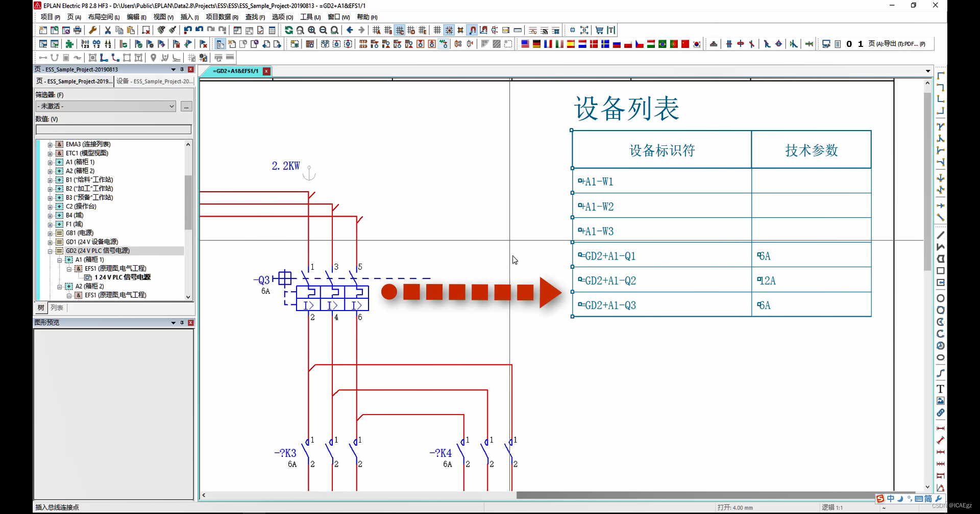Click the shopping cart icon
This screenshot has height=514, width=980.
(x=599, y=31)
